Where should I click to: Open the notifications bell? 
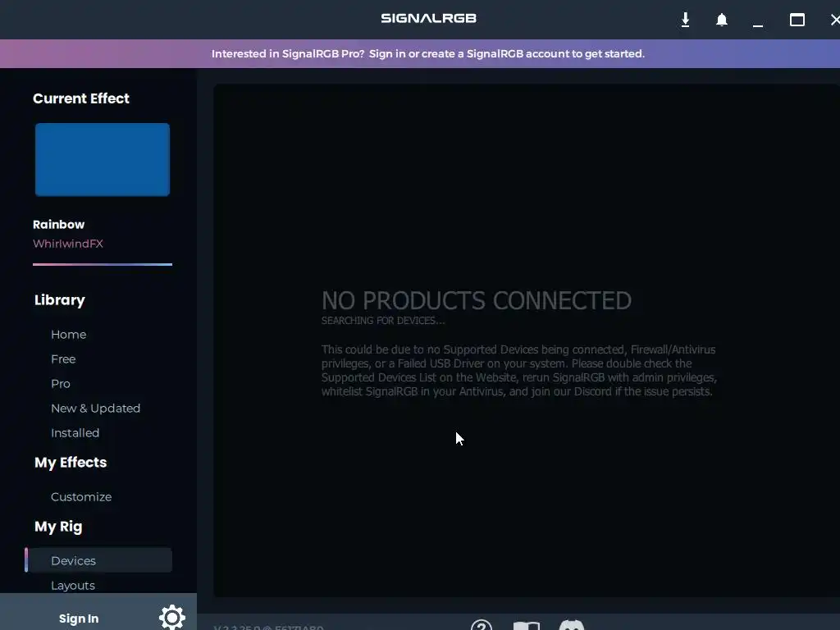[x=722, y=20]
